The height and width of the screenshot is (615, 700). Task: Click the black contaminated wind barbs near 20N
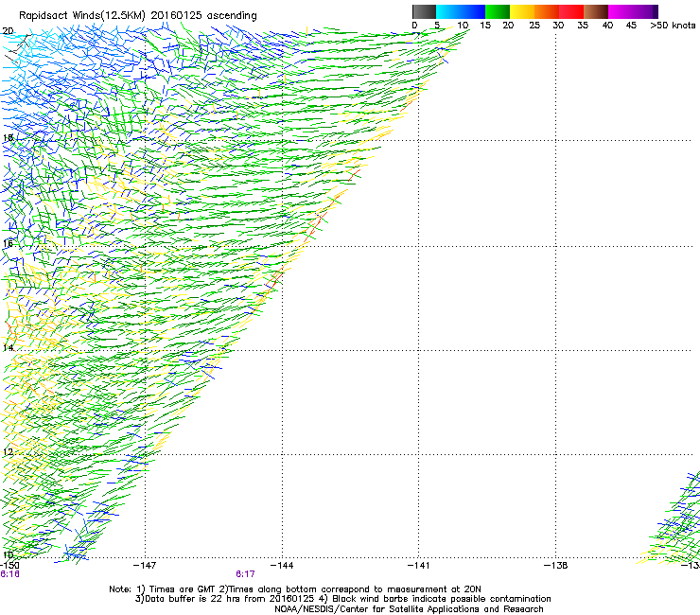(x=18, y=47)
